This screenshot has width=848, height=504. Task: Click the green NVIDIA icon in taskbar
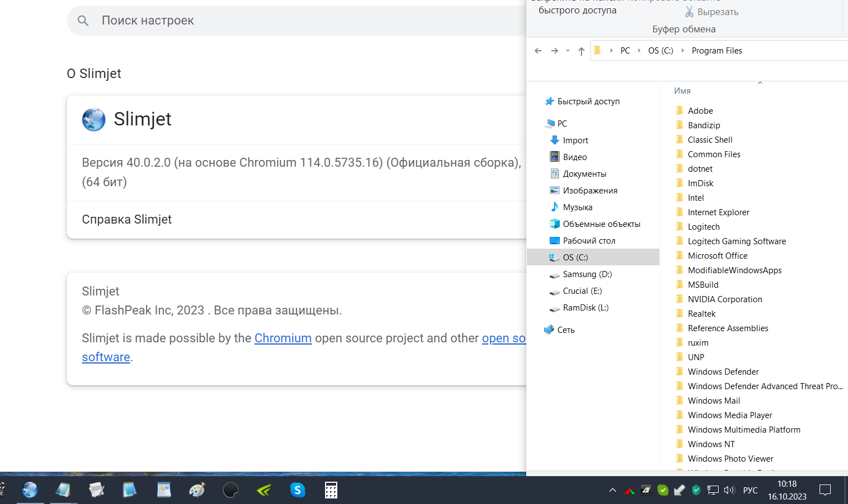pos(264,490)
